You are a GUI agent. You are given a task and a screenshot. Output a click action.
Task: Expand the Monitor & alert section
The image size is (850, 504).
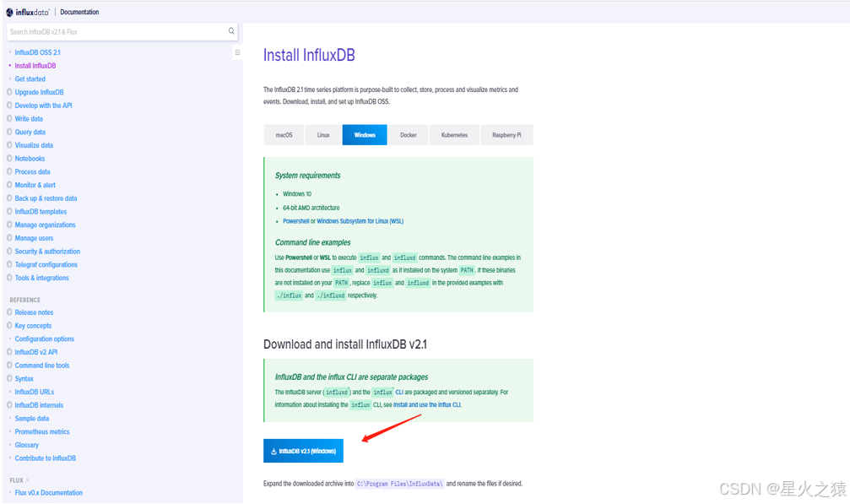9,185
